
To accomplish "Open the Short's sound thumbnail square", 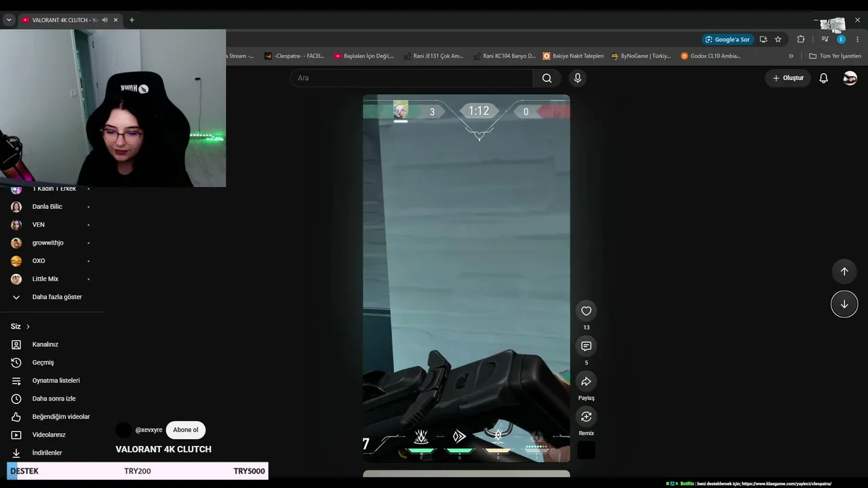I will [587, 451].
